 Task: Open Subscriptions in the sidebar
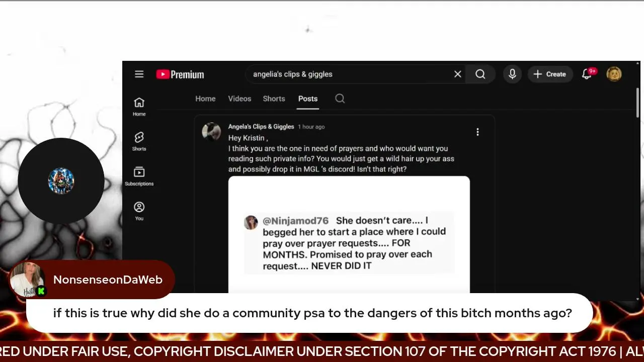[x=139, y=176]
